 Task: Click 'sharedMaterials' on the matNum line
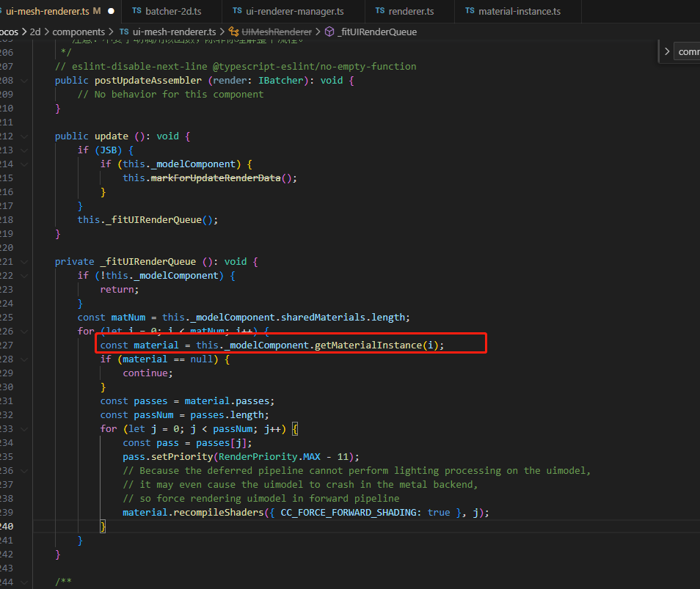click(x=323, y=318)
